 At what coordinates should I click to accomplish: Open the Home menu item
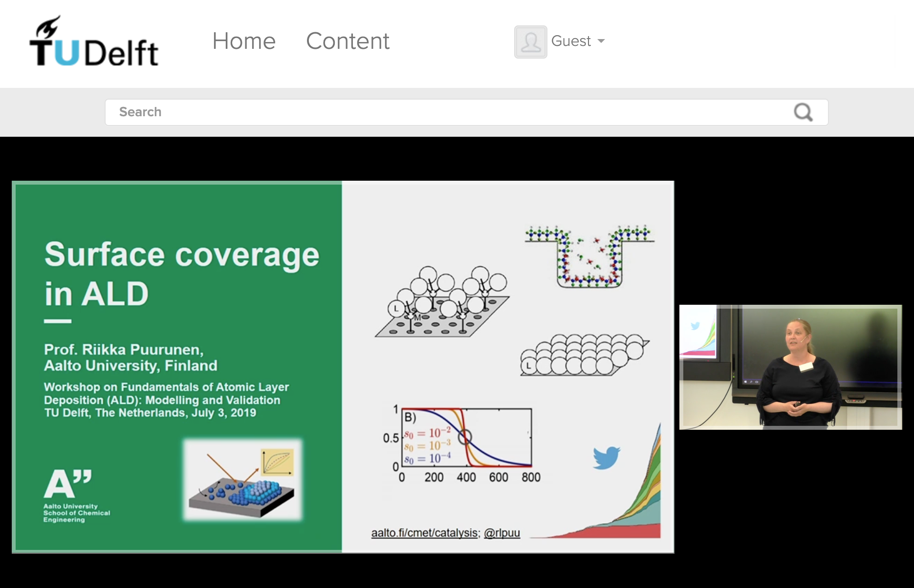point(244,41)
